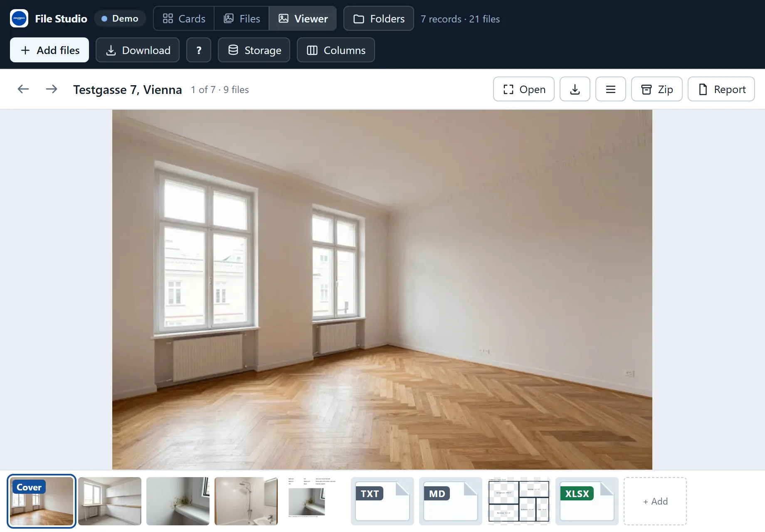
Task: Click the Testgasse 7, Vienna title
Action: [128, 89]
